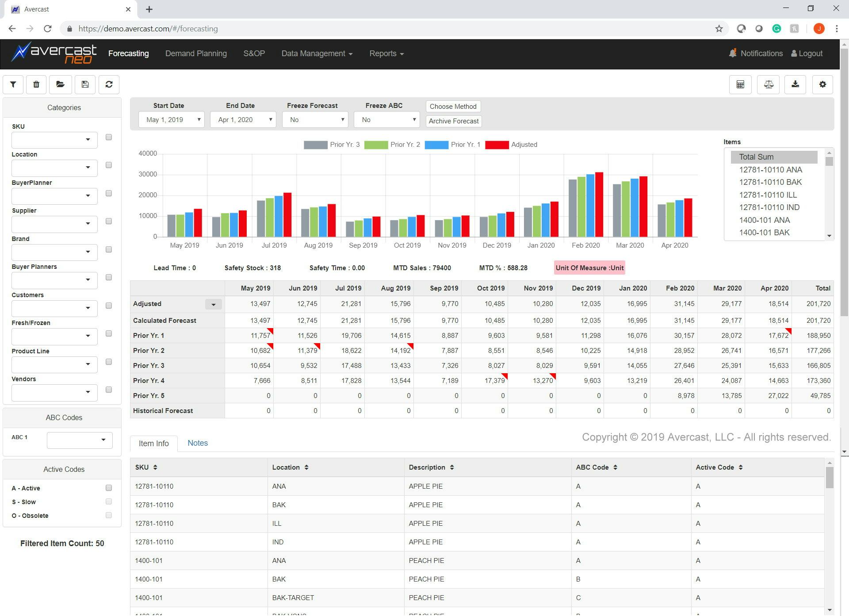Viewport: 849px width, 616px height.
Task: Toggle the Brand category checkbox
Action: [x=109, y=249]
